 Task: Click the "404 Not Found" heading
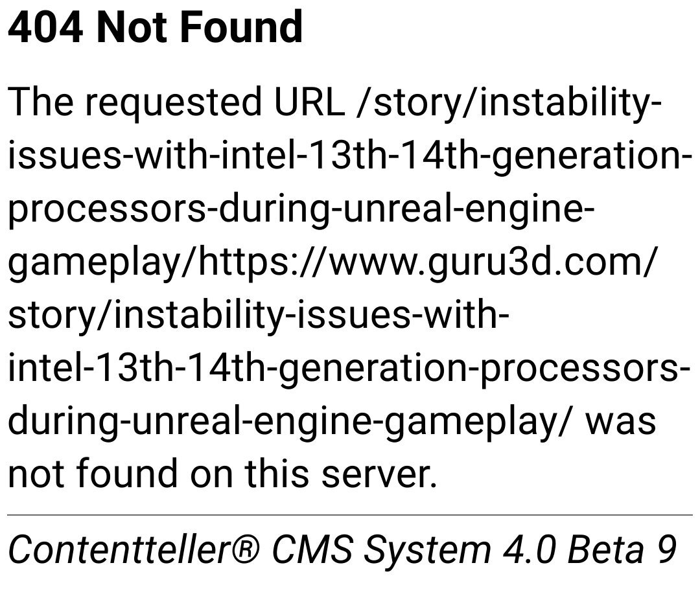tap(156, 27)
